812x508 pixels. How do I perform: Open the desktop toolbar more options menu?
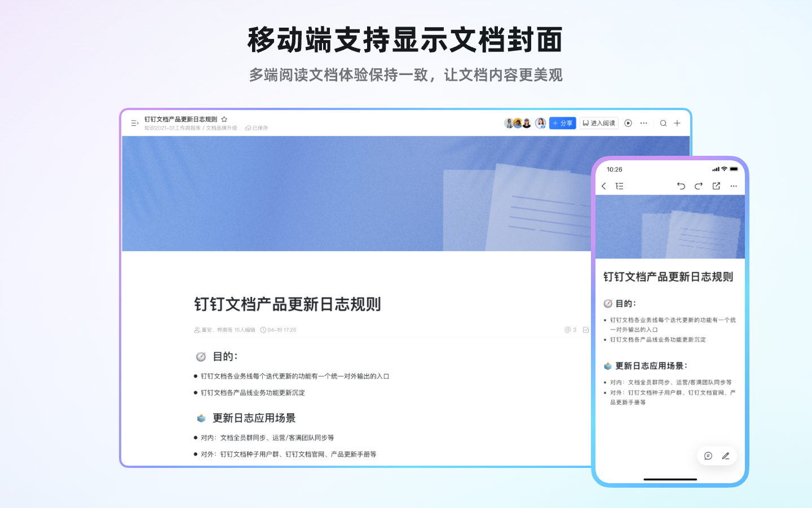tap(644, 123)
